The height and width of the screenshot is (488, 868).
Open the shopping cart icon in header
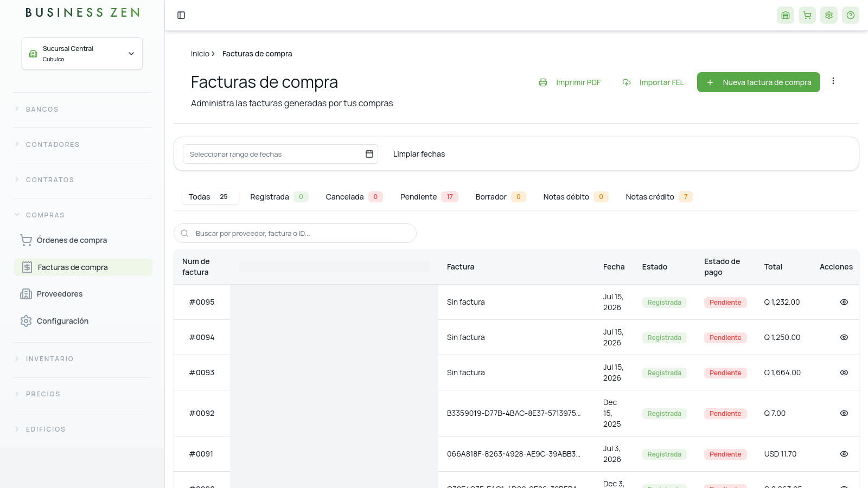pos(807,15)
